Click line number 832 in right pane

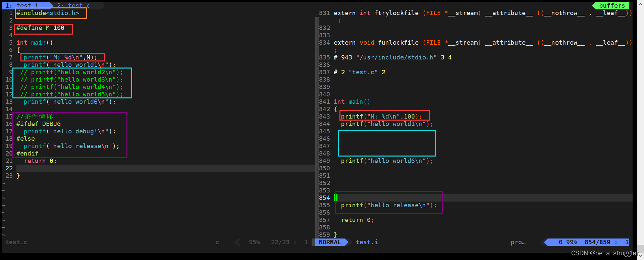pos(324,28)
